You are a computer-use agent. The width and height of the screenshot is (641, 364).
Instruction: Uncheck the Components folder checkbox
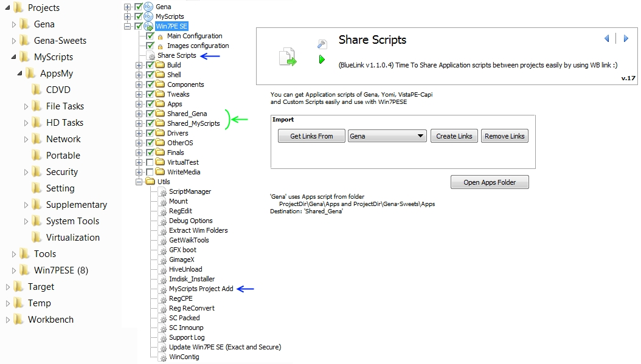[150, 84]
